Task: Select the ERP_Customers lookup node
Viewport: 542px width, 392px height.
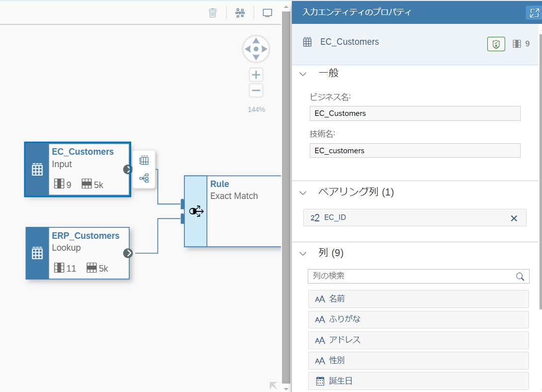Action: pos(78,253)
